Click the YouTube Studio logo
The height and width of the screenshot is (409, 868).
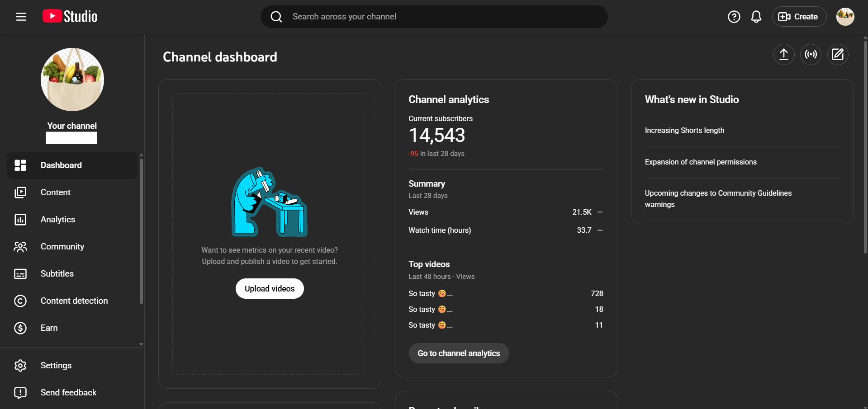coord(70,17)
